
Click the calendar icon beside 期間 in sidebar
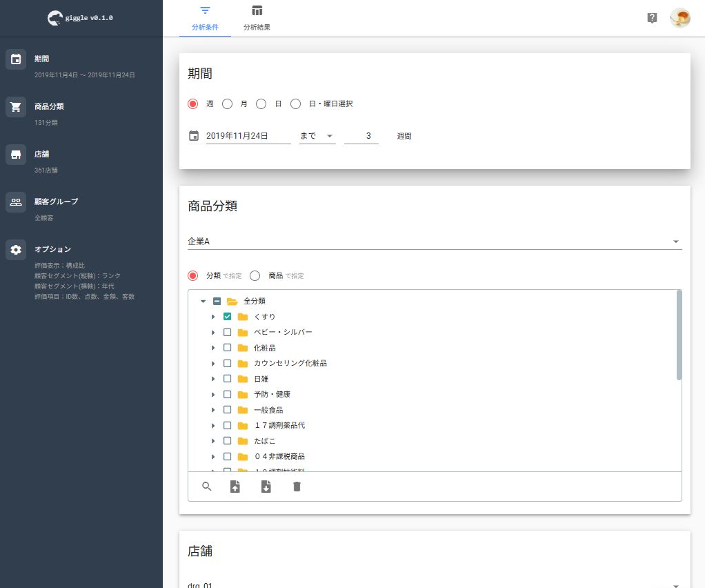click(16, 59)
